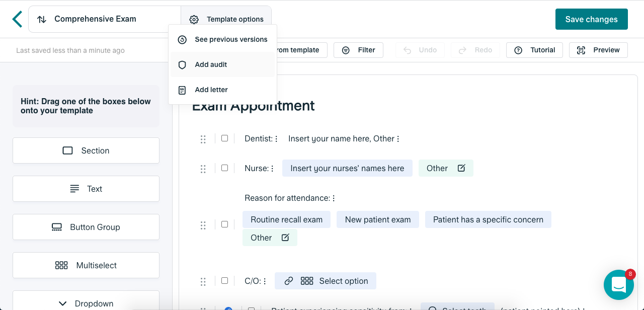Tick the checkbox on the C/O row
This screenshot has width=644, height=310.
[x=225, y=281]
